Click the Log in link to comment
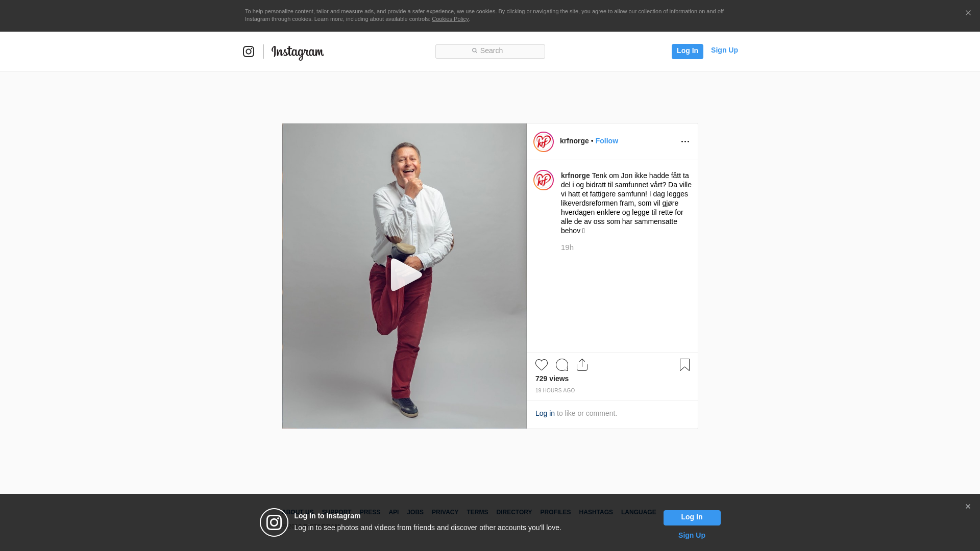 pyautogui.click(x=545, y=413)
